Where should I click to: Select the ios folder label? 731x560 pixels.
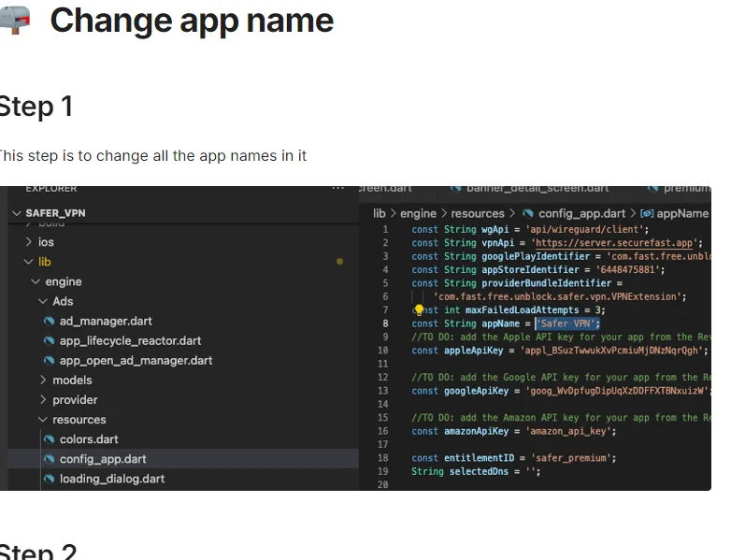tap(46, 241)
